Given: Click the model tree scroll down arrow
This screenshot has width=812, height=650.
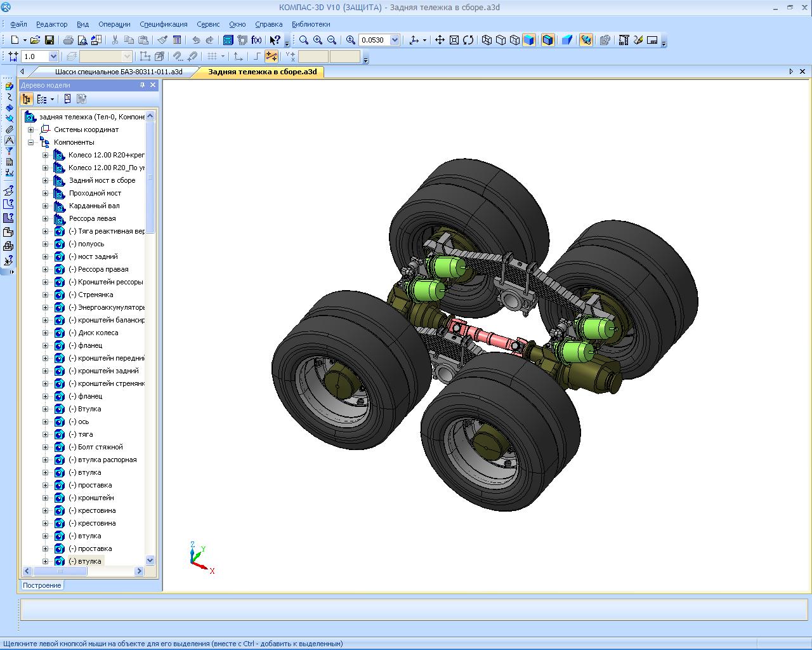Looking at the screenshot, I should click(150, 560).
